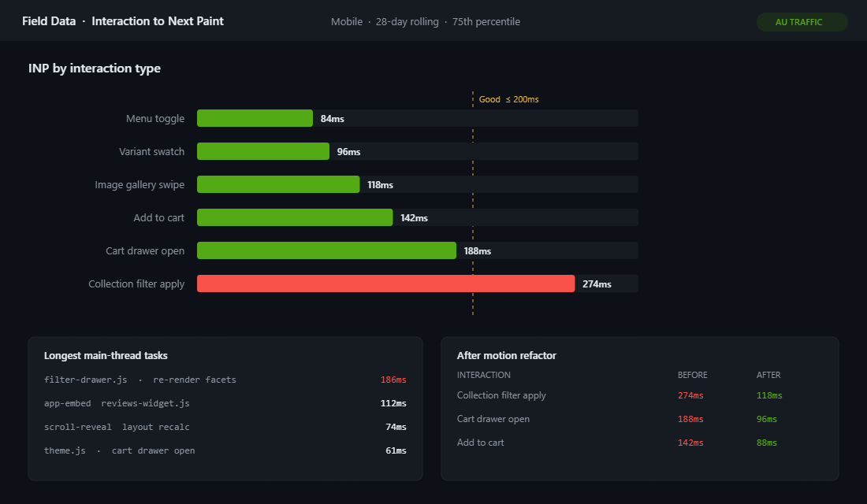This screenshot has height=504, width=867.
Task: Click the green Add to cart chart bar
Action: click(x=295, y=217)
